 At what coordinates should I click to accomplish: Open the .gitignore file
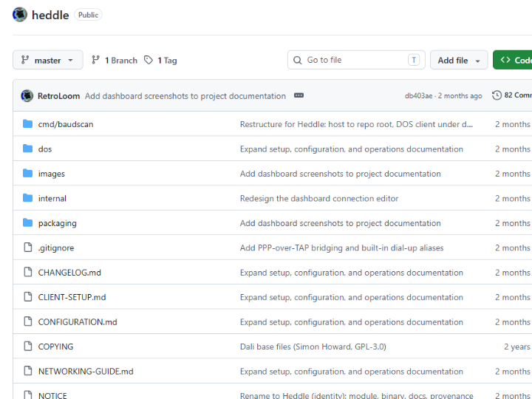(x=56, y=248)
